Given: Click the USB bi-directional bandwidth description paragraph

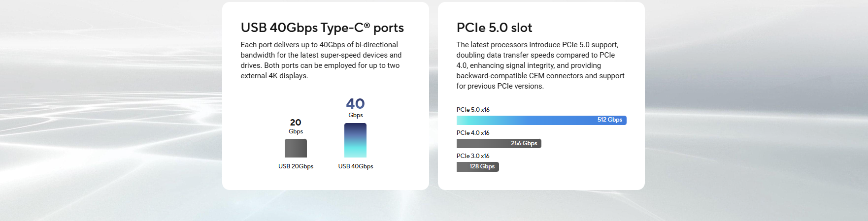Looking at the screenshot, I should pyautogui.click(x=321, y=60).
